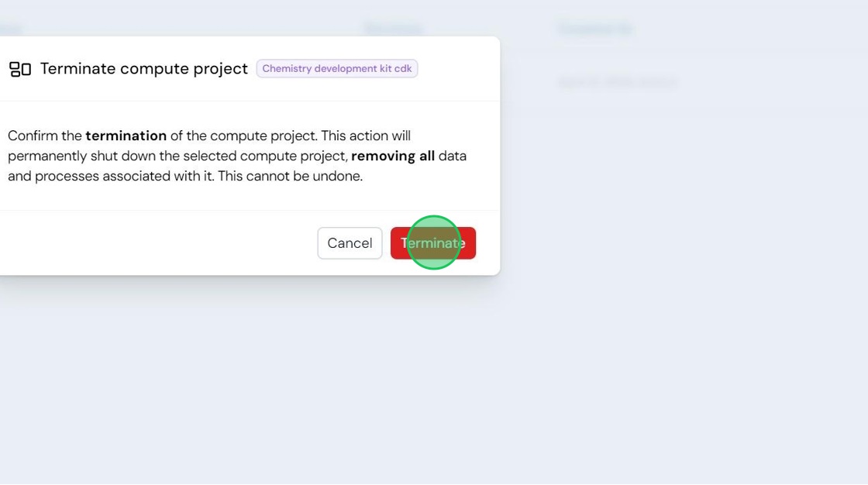Confirm with the red Terminate button
Image resolution: width=868 pixels, height=485 pixels.
tap(433, 243)
